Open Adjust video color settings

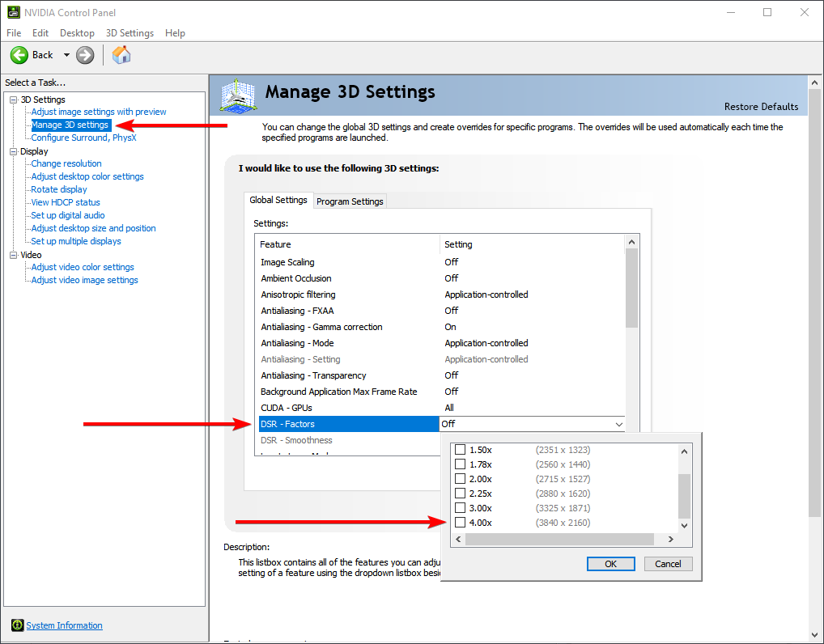[x=83, y=267]
